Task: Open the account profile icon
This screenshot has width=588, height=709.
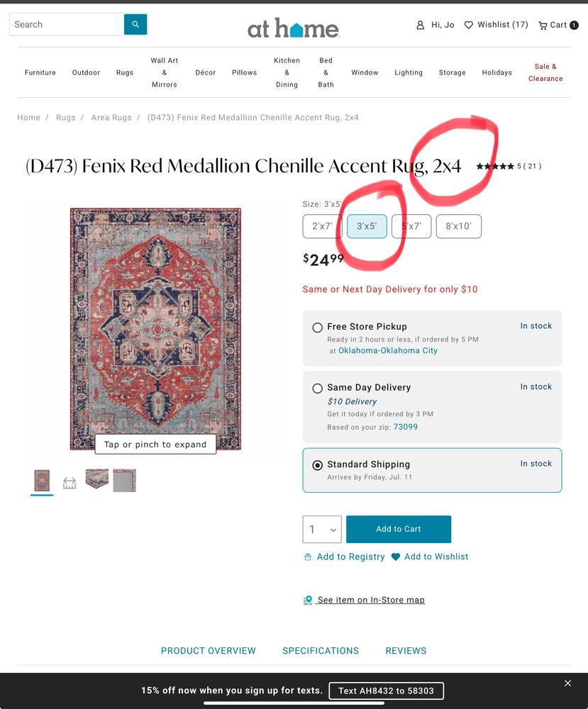Action: (x=420, y=26)
